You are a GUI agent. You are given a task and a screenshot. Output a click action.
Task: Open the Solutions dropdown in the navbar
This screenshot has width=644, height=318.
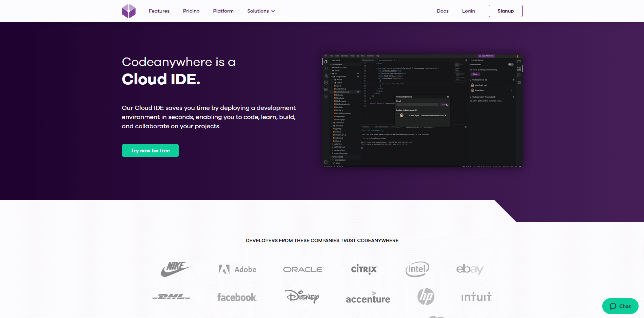(261, 11)
